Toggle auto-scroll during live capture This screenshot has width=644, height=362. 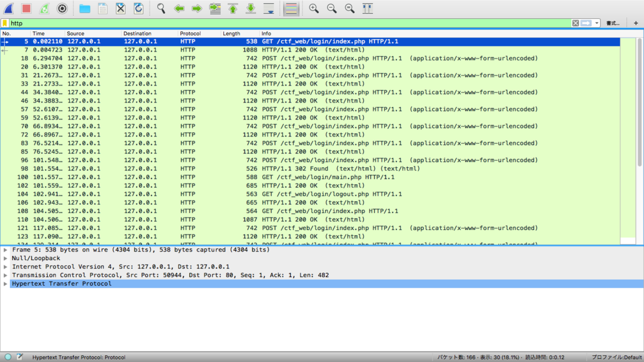(x=269, y=8)
